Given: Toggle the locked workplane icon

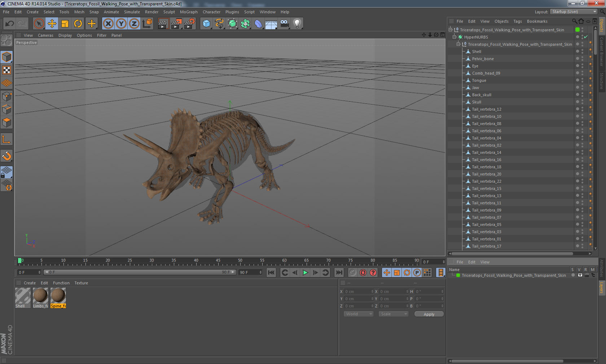Looking at the screenshot, I should tap(6, 172).
